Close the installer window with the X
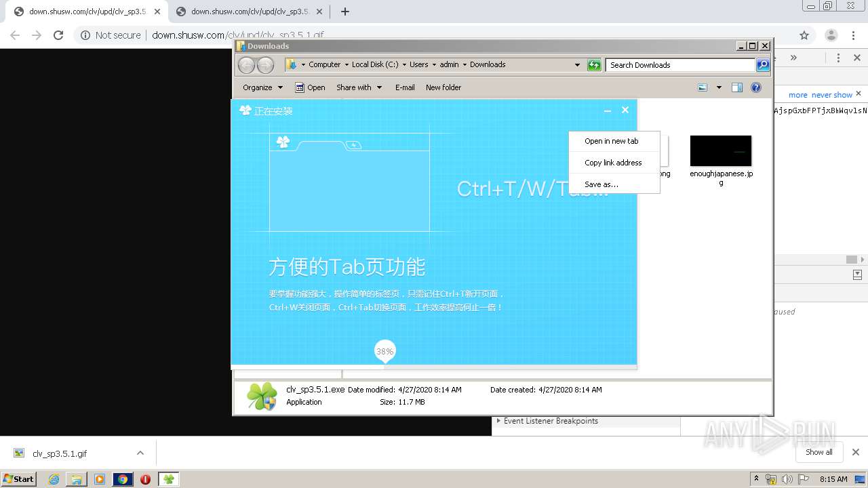 (x=625, y=110)
